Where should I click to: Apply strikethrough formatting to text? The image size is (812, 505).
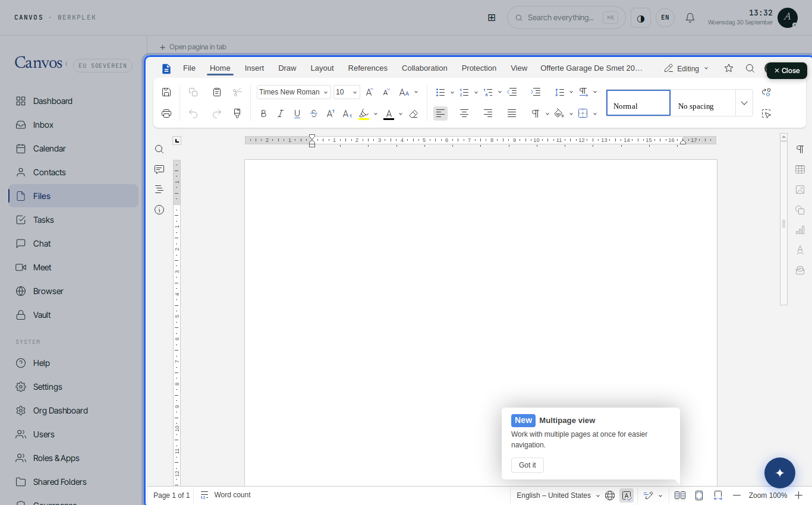[x=314, y=113]
